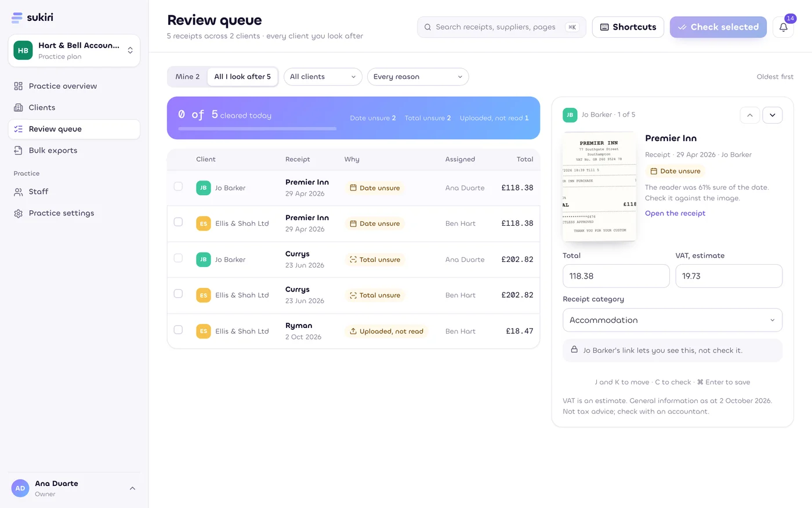Open the Every reason filter dropdown
812x508 pixels.
(x=418, y=77)
